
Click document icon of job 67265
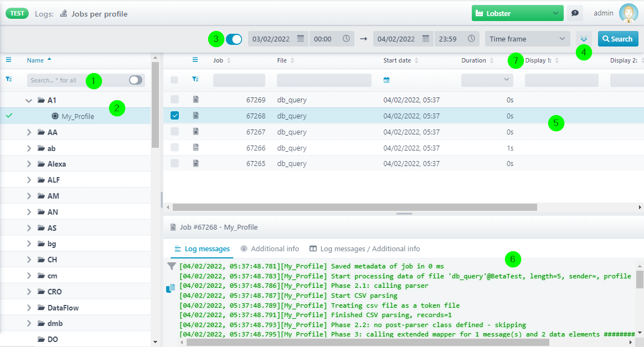pyautogui.click(x=196, y=163)
